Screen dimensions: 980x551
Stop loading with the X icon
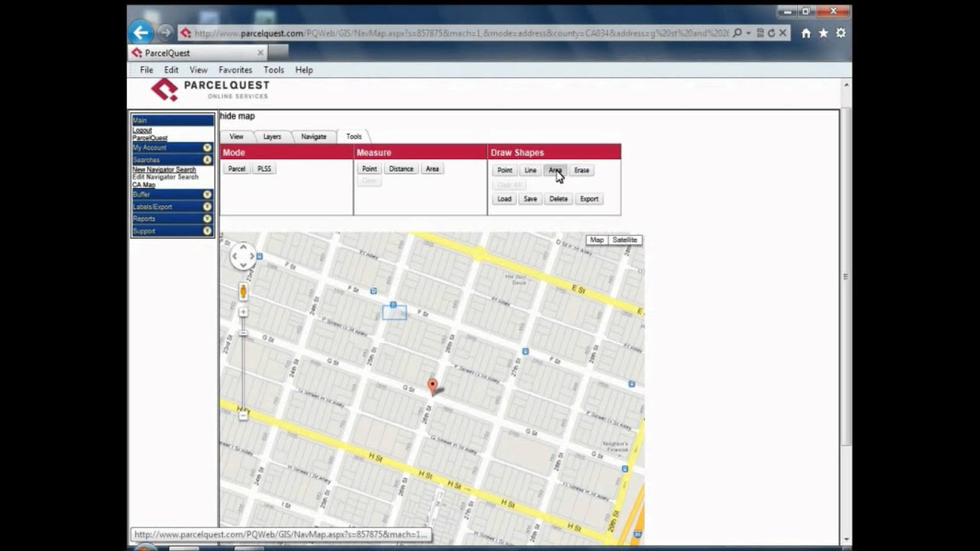coord(782,33)
